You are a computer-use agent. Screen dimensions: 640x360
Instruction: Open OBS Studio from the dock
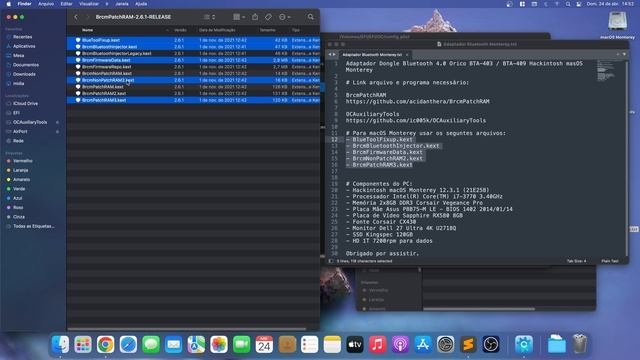(491, 344)
